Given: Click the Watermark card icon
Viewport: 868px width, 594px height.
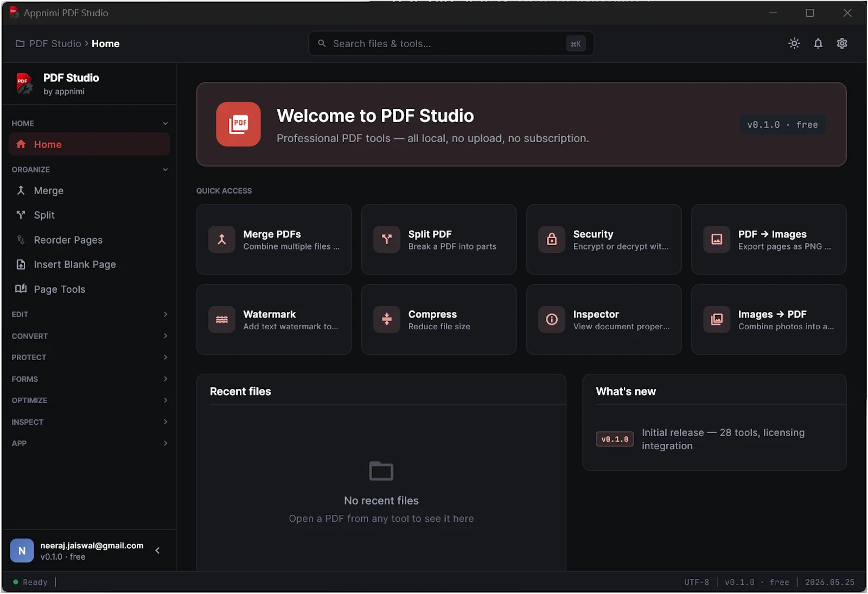Looking at the screenshot, I should click(x=222, y=320).
